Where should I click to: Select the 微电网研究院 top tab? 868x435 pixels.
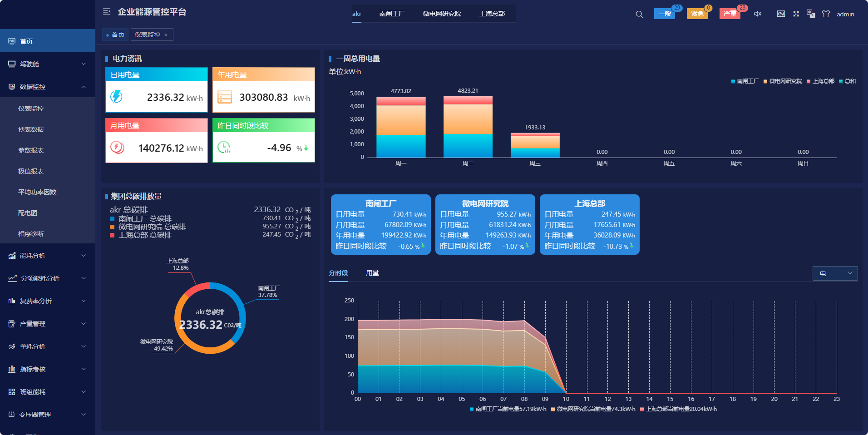(442, 14)
